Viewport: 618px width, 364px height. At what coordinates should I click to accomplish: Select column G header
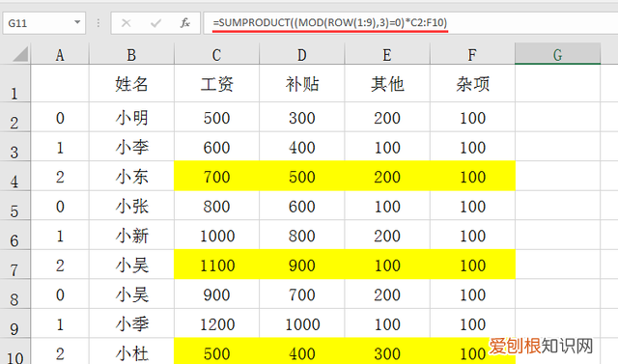tap(558, 54)
